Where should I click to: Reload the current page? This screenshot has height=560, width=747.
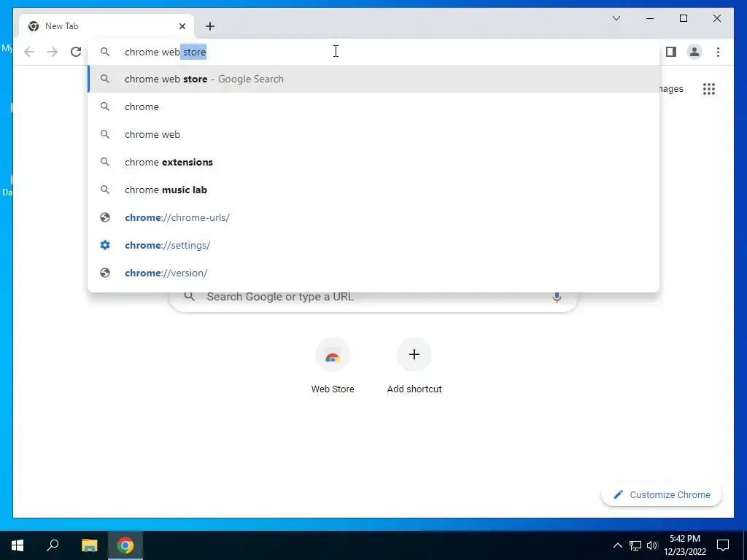click(x=76, y=52)
